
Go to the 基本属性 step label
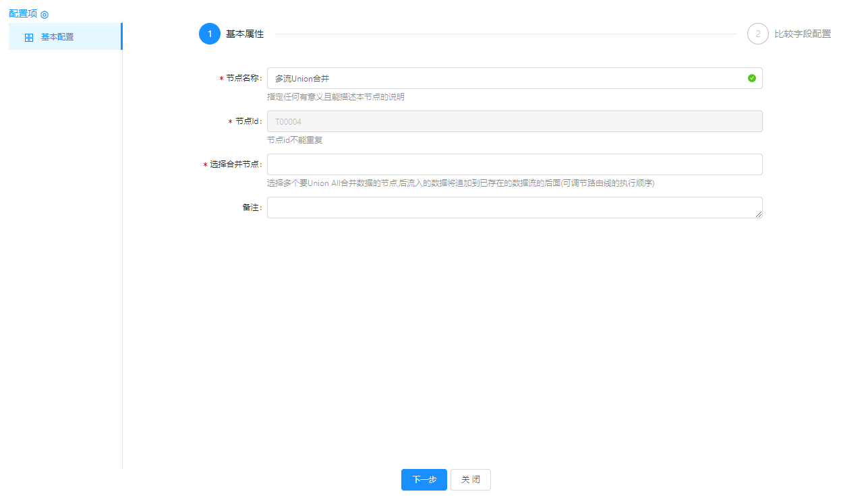coord(244,34)
